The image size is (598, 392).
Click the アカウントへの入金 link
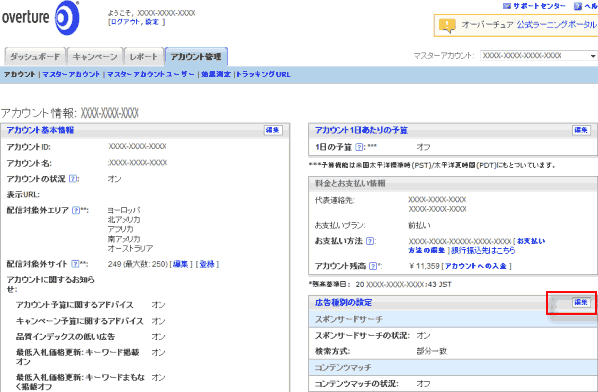pyautogui.click(x=476, y=266)
